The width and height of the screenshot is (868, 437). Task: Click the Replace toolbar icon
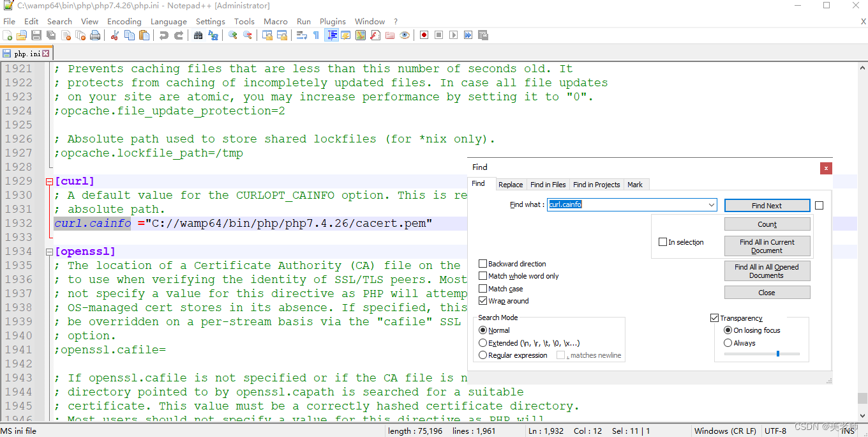(x=213, y=35)
